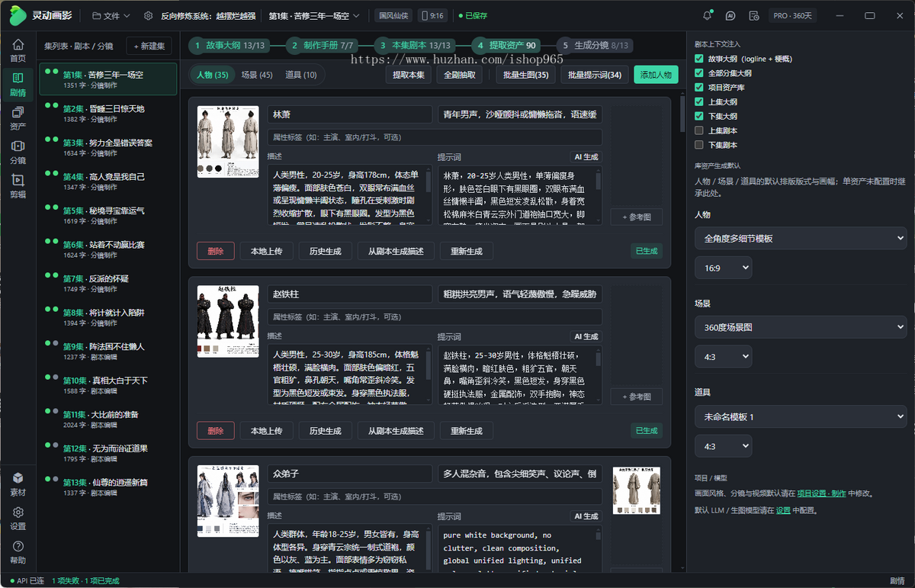Select episode 第13集 · 仙尊的逍遥新篇
This screenshot has height=588, width=915.
(108, 487)
